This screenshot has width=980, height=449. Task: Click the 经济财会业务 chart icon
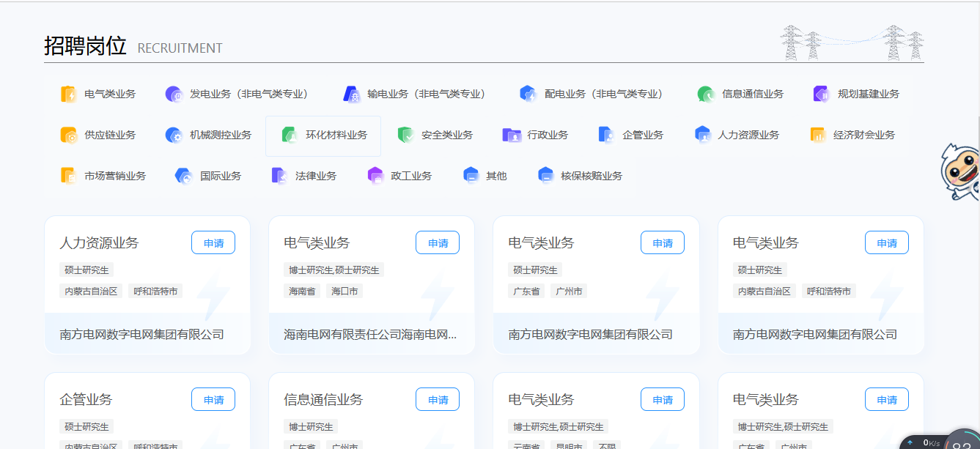pyautogui.click(x=817, y=135)
